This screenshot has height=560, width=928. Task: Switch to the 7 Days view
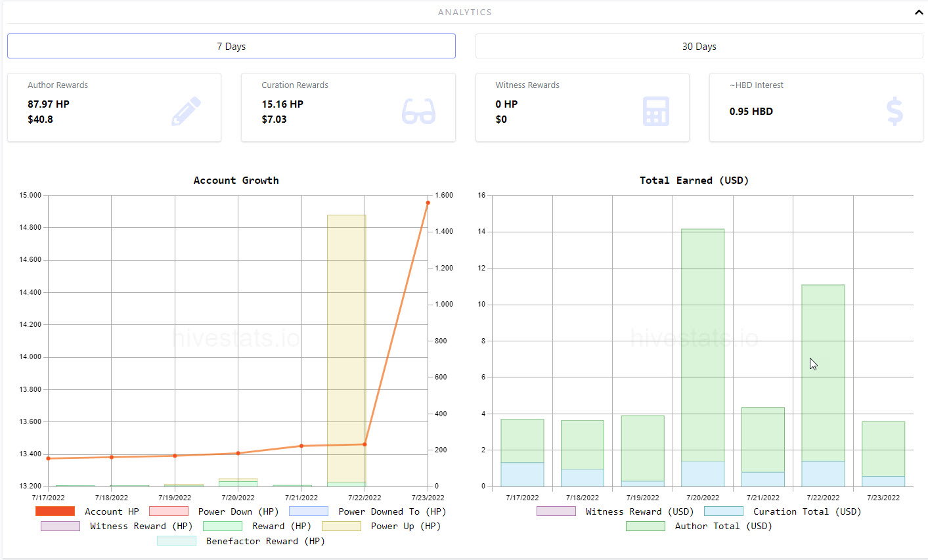coord(231,46)
